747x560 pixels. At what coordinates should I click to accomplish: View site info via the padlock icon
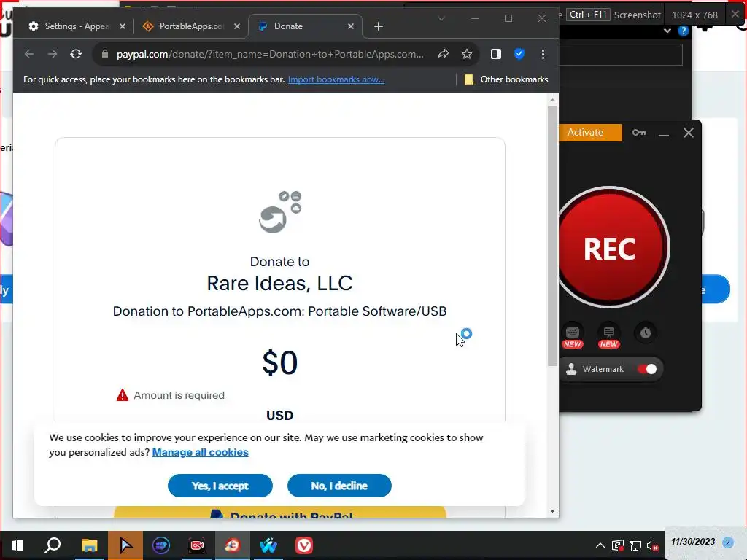coord(105,54)
